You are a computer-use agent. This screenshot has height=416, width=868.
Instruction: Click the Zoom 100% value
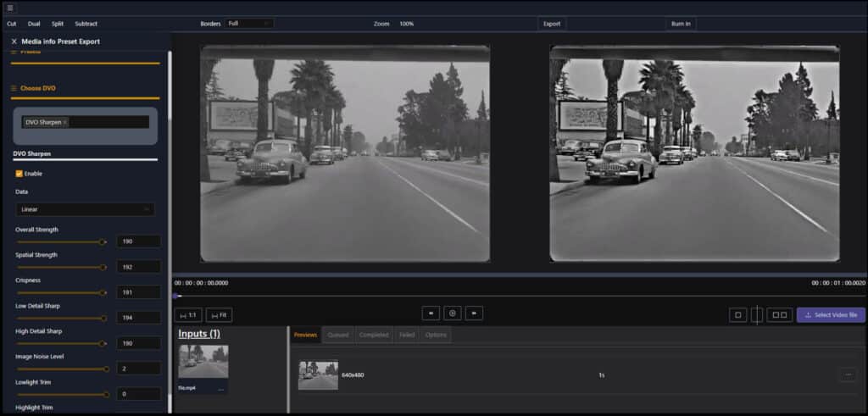(406, 24)
